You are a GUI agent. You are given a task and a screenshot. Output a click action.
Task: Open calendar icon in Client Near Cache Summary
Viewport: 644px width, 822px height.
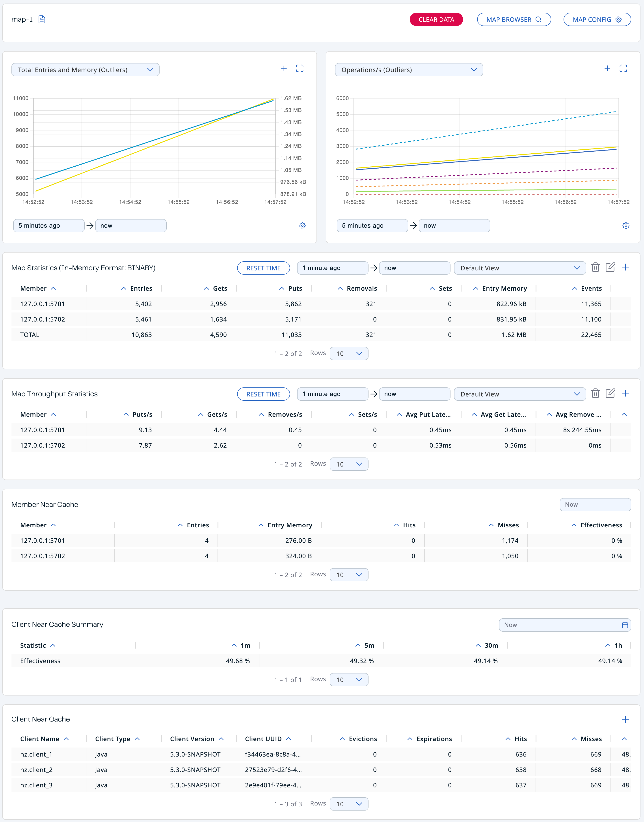[625, 625]
